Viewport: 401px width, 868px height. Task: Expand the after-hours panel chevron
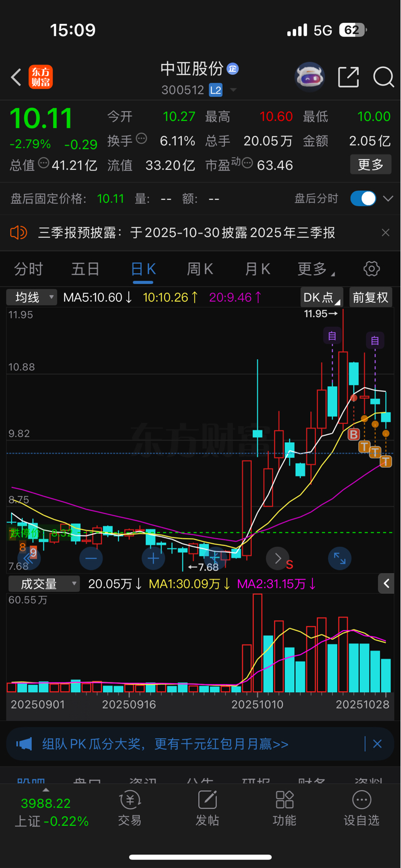(x=388, y=199)
